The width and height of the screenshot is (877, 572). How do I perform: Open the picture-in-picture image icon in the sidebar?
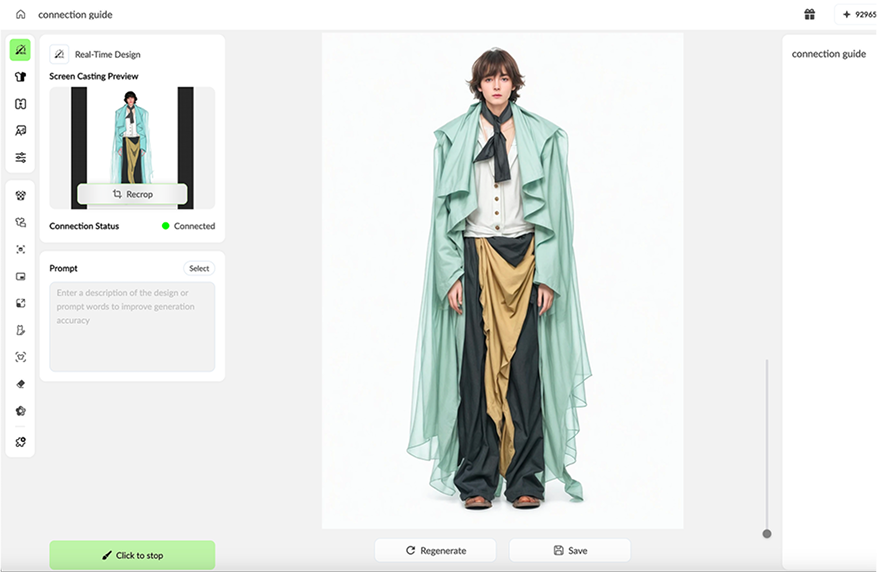pyautogui.click(x=20, y=276)
